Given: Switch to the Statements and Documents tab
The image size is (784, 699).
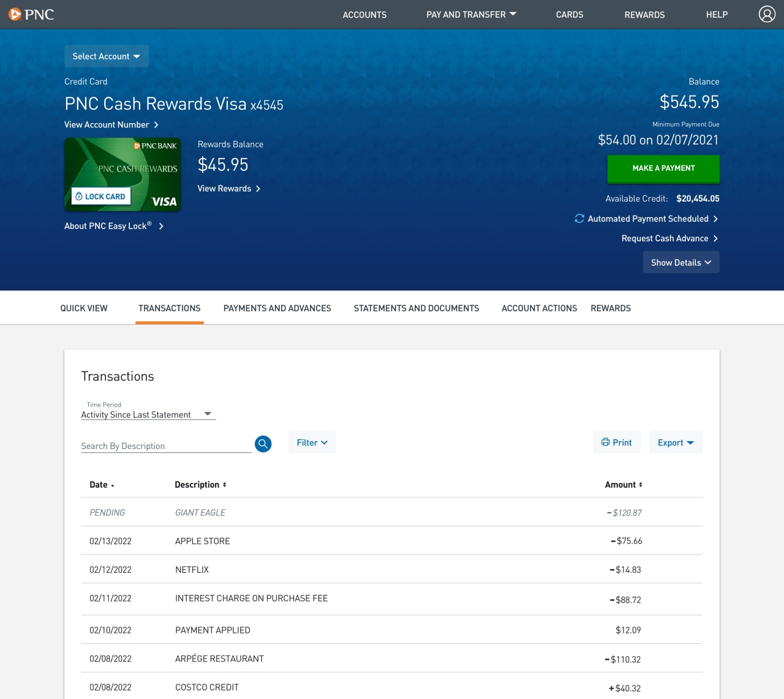Looking at the screenshot, I should click(x=416, y=308).
